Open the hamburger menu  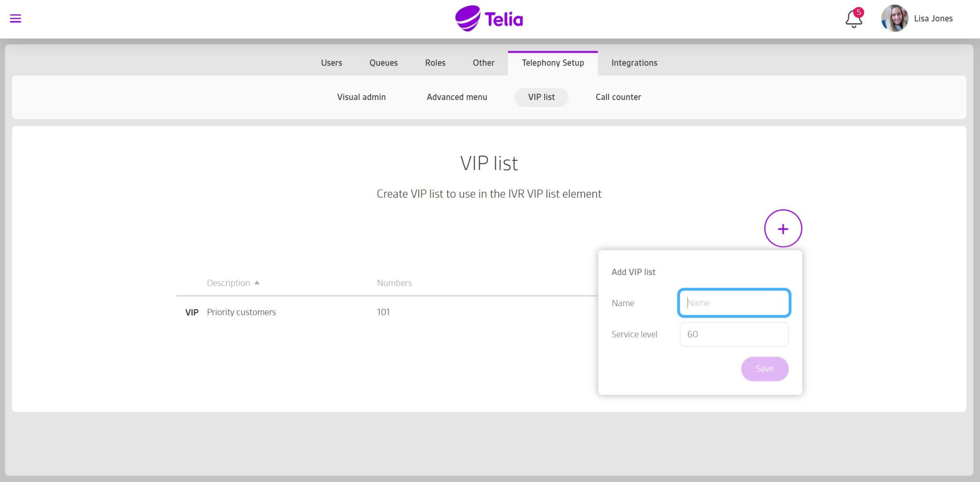tap(15, 19)
